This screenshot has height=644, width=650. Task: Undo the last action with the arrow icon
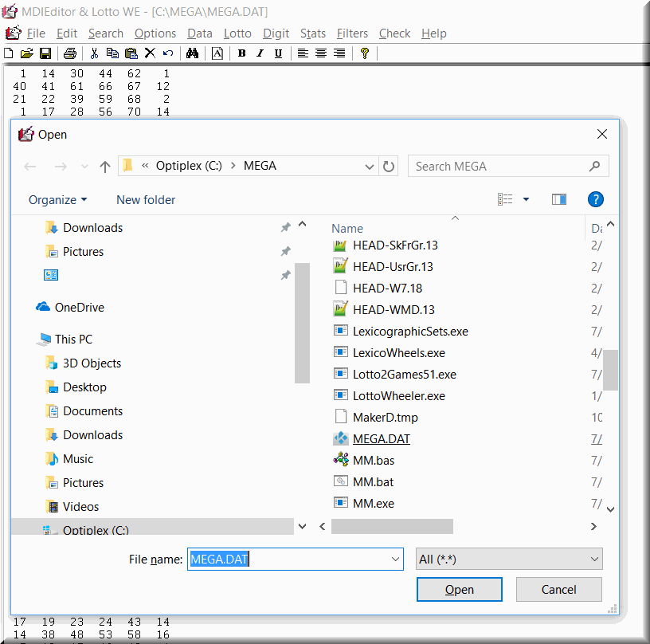[x=168, y=53]
